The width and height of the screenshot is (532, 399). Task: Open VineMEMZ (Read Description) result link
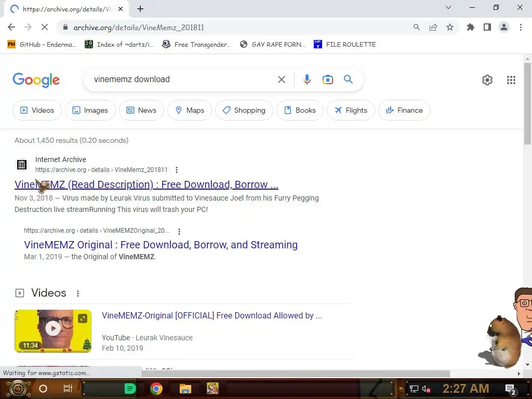(x=146, y=184)
